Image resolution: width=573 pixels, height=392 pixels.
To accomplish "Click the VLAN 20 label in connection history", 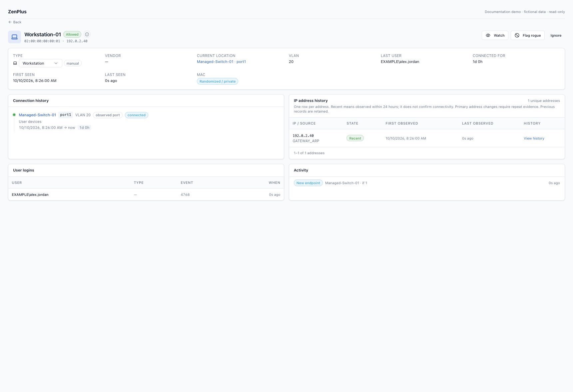I will click(83, 115).
